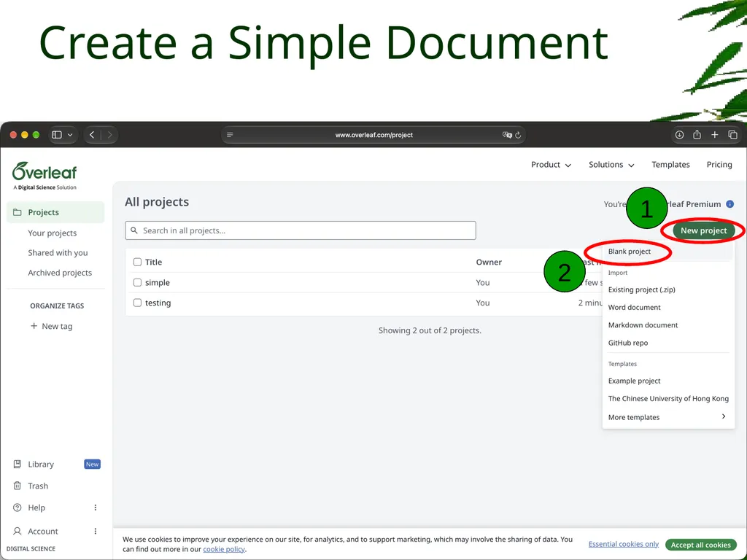Show tab overview icon
The height and width of the screenshot is (560, 747).
[x=732, y=135]
